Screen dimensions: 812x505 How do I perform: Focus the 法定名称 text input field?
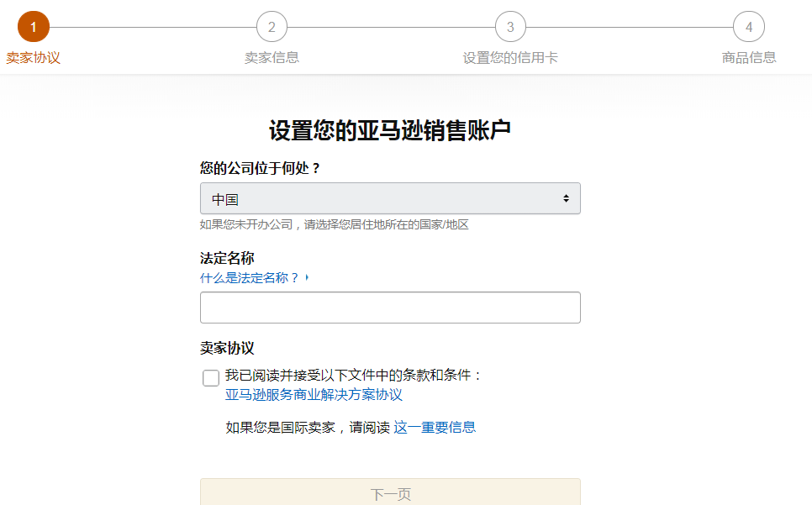(391, 308)
